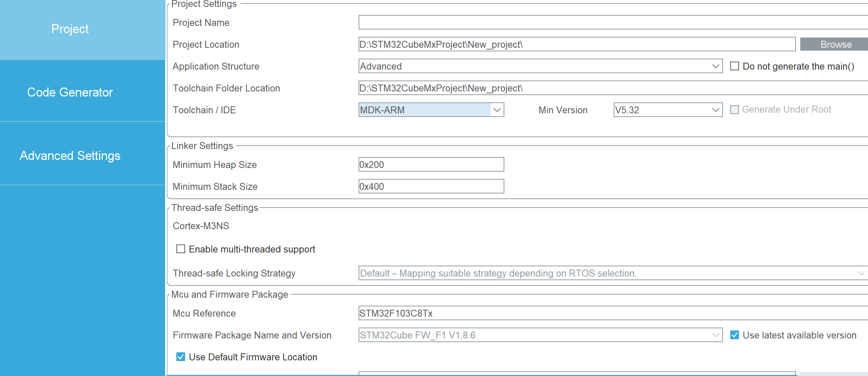Toggle Do not generate the main() checkbox

735,66
